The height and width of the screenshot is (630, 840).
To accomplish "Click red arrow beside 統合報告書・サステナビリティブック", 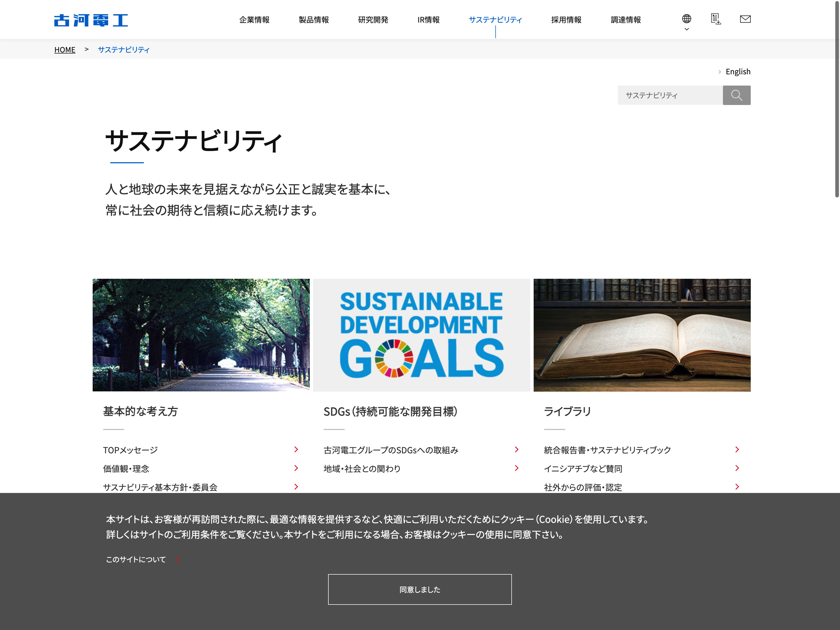I will click(737, 450).
